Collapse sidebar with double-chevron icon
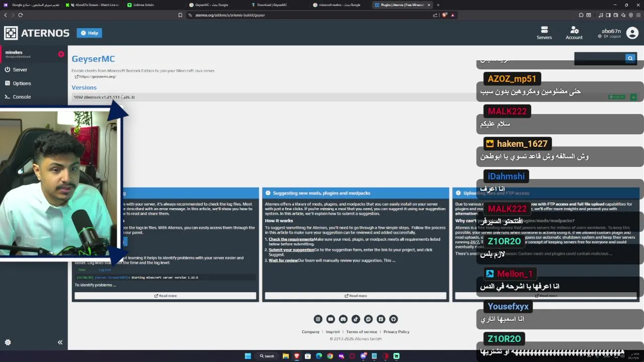The height and width of the screenshot is (362, 644). [60, 342]
